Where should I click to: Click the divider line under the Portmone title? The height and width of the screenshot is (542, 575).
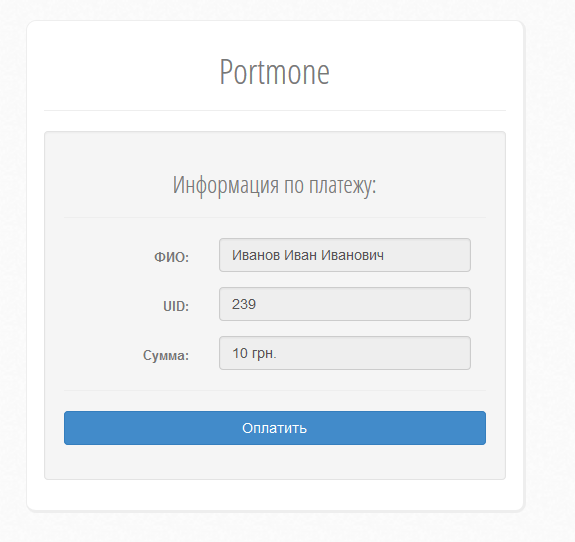pos(275,110)
